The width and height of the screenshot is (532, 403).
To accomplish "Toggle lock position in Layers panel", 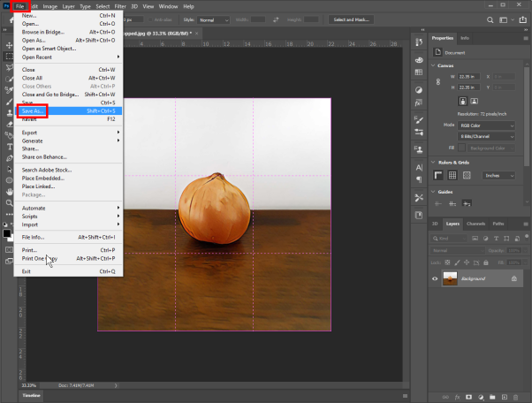I will 467,262.
